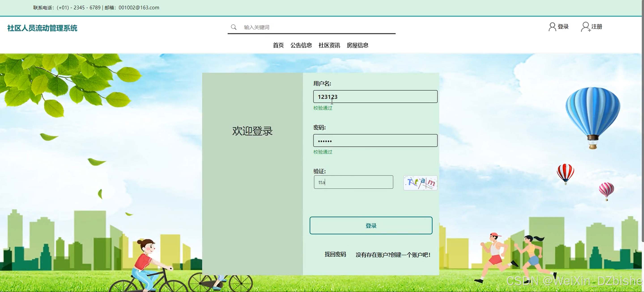Click the create an account link
Viewport: 644px width, 292px height.
pyautogui.click(x=393, y=255)
